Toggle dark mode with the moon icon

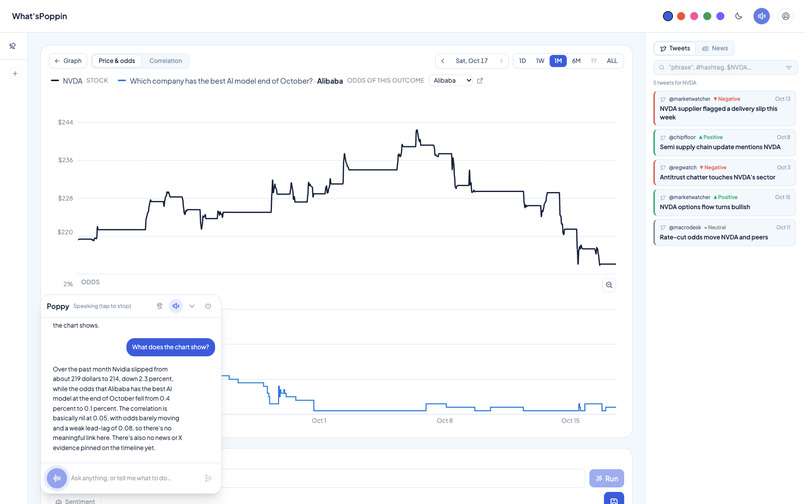tap(739, 16)
